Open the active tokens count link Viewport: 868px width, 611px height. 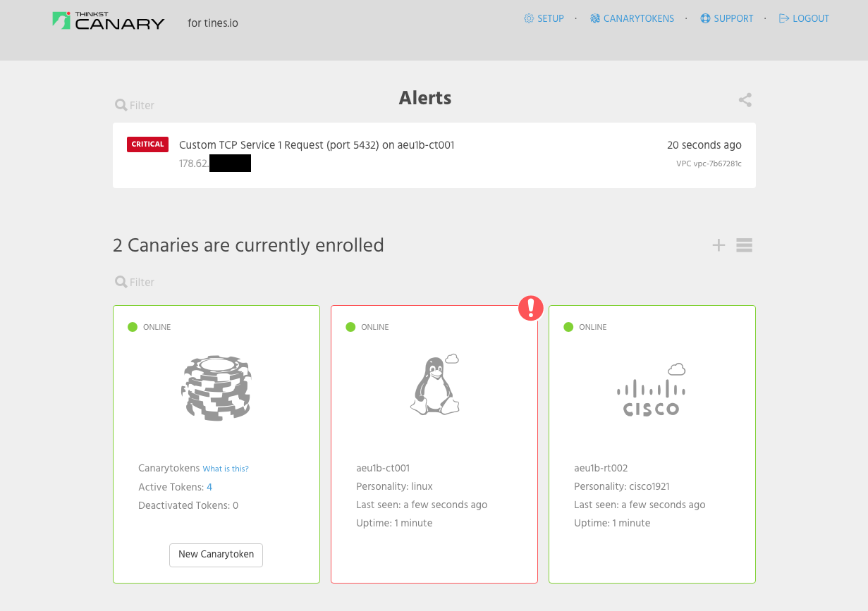tap(209, 487)
